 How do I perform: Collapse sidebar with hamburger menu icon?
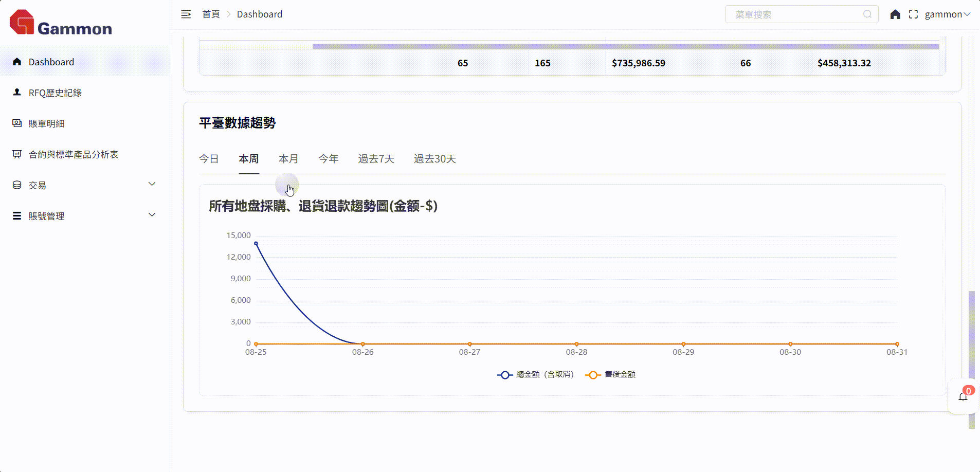point(186,14)
